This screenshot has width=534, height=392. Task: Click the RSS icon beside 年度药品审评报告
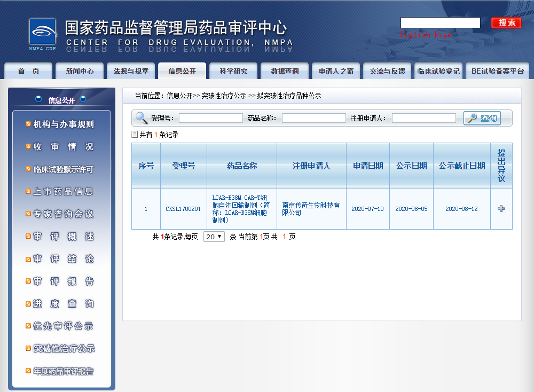coord(28,371)
